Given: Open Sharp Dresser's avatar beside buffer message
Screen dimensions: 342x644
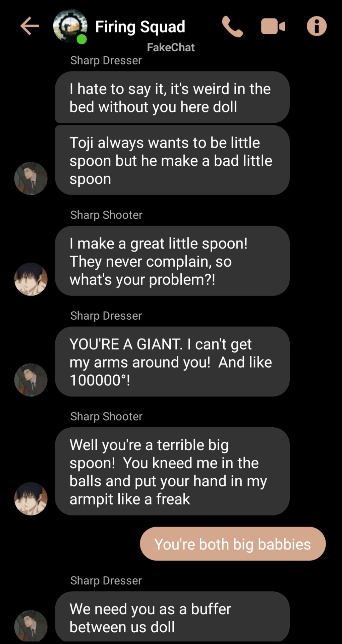Looking at the screenshot, I should click(x=31, y=626).
